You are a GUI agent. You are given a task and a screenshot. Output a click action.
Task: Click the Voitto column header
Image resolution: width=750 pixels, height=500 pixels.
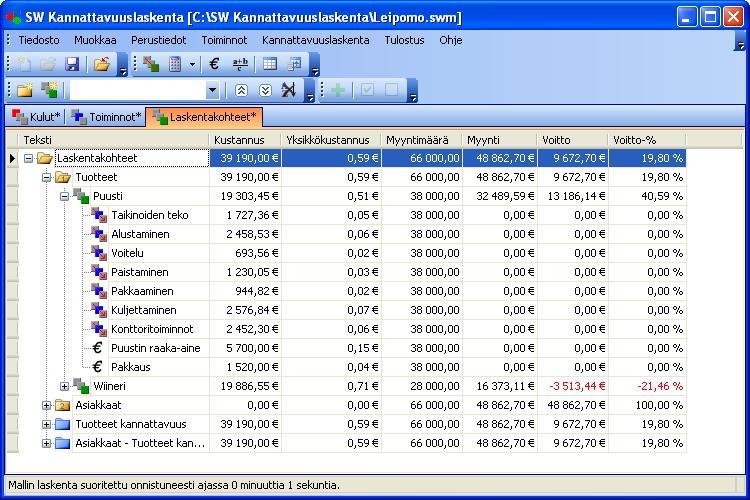pyautogui.click(x=573, y=140)
